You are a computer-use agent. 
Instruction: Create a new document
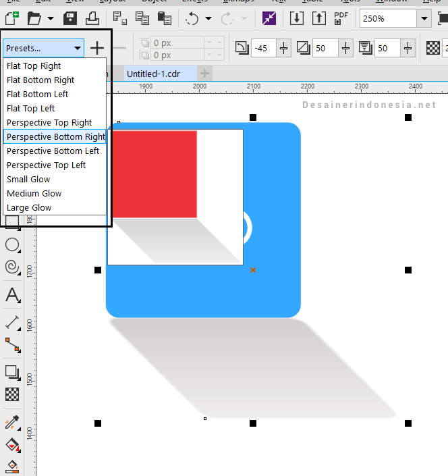(12, 18)
